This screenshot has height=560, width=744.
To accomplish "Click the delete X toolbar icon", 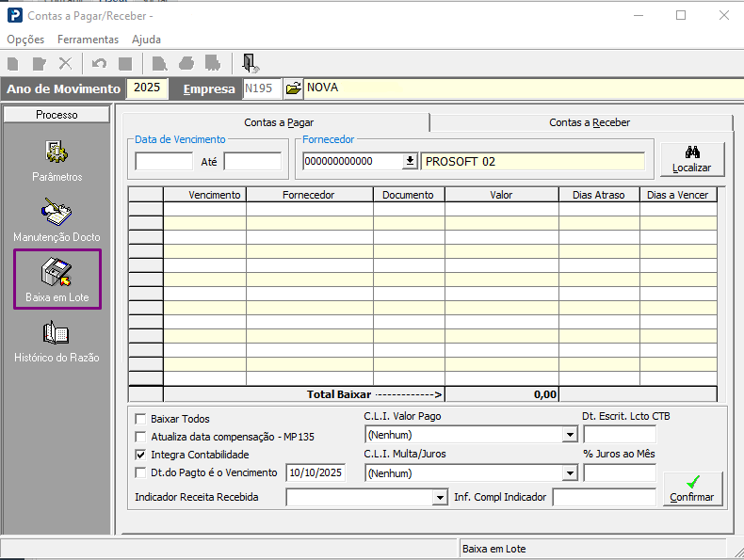I will pos(65,63).
